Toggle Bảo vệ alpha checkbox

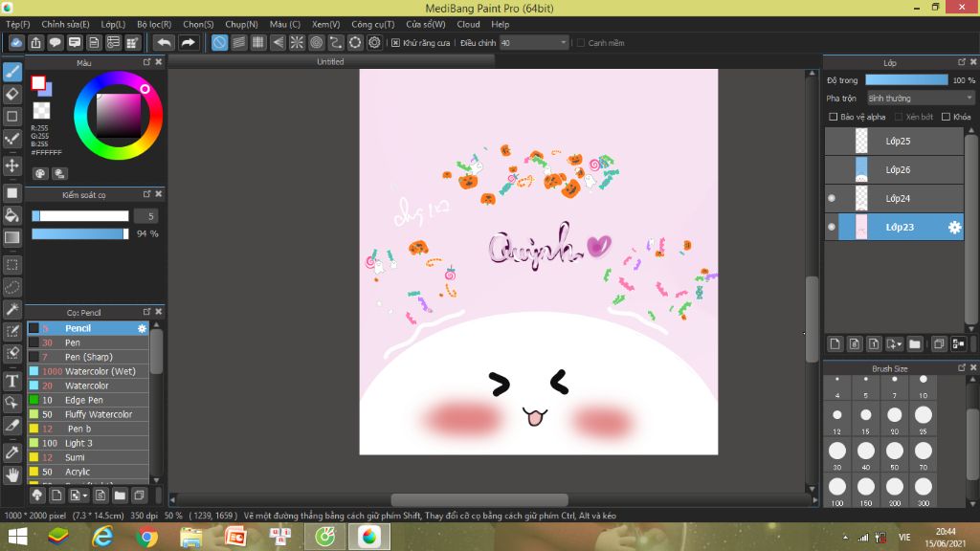tap(833, 117)
